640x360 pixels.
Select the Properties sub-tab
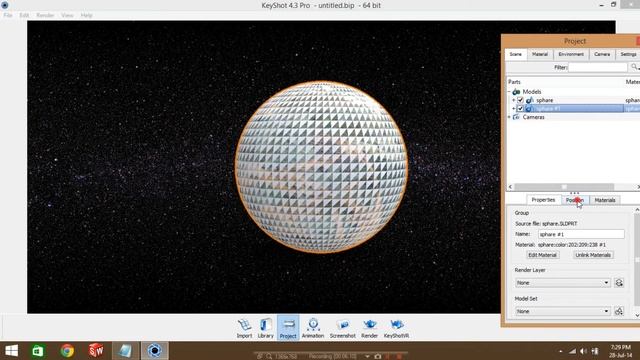(x=543, y=200)
